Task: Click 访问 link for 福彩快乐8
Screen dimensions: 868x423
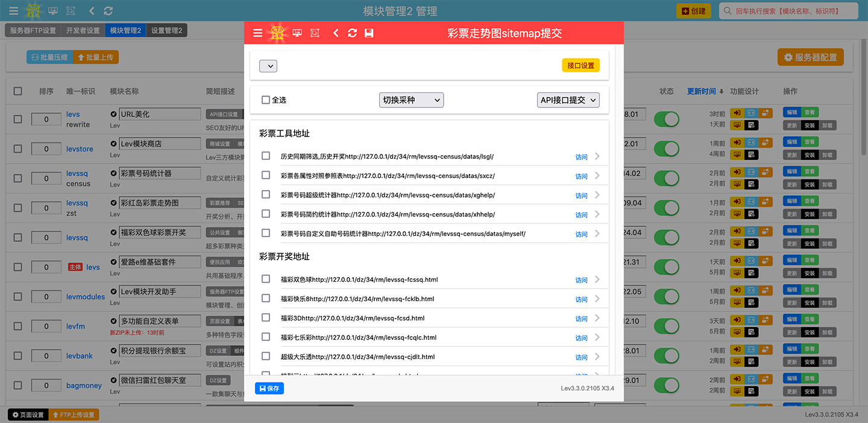Action: (581, 299)
